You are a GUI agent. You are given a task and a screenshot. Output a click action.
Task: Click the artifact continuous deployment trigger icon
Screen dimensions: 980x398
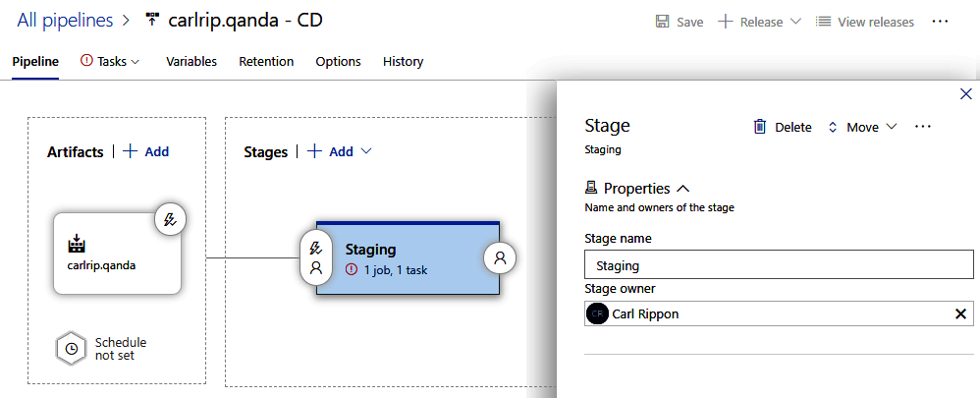171,221
